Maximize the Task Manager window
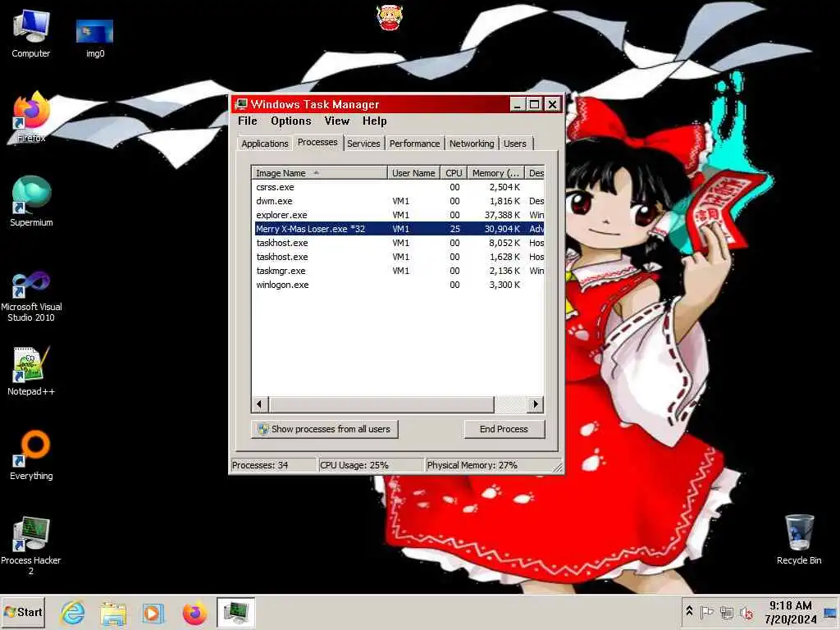 pyautogui.click(x=534, y=104)
